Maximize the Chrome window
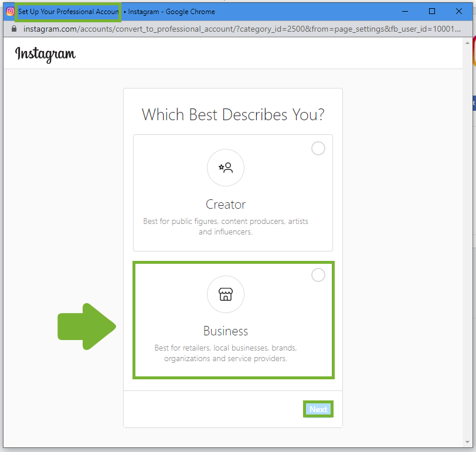The width and height of the screenshot is (476, 452). point(432,12)
